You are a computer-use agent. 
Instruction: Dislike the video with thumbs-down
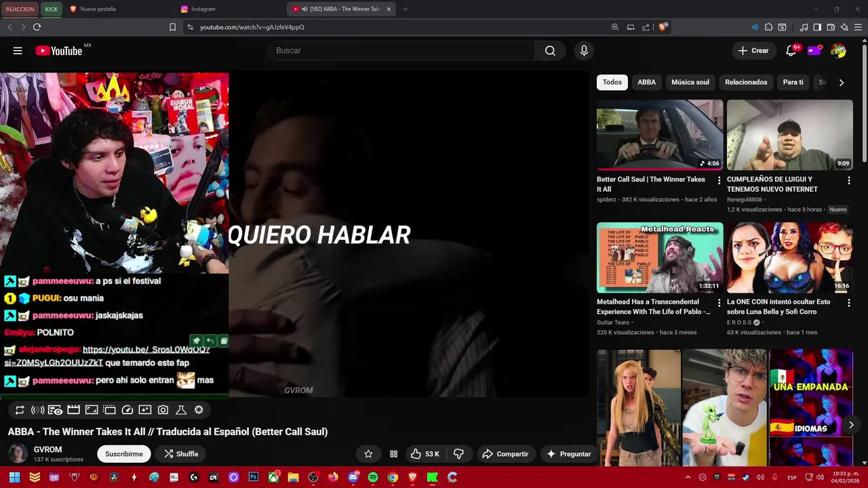coord(458,454)
